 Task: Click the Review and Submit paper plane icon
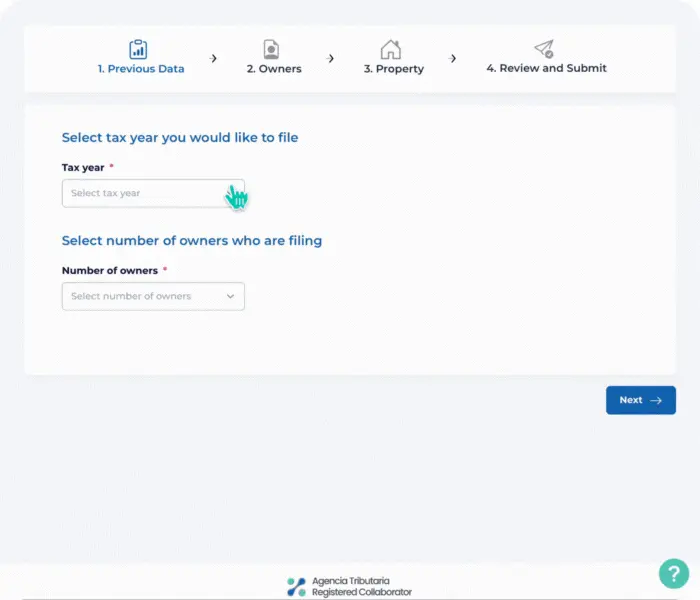[544, 49]
